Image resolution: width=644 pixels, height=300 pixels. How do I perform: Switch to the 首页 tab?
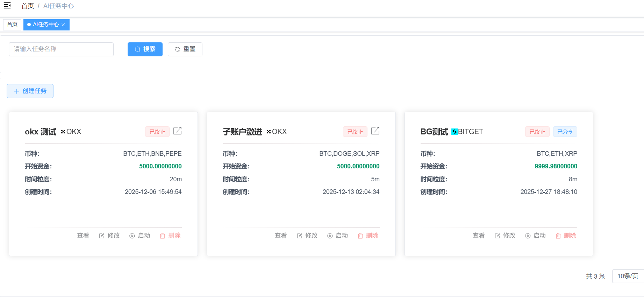[12, 25]
